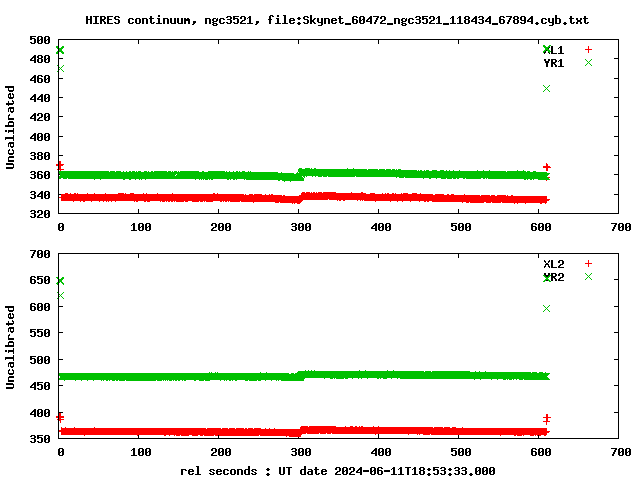This screenshot has height=480, width=640.
Task: Click the 320 y-axis tick label of the top plot
Action: pos(40,213)
